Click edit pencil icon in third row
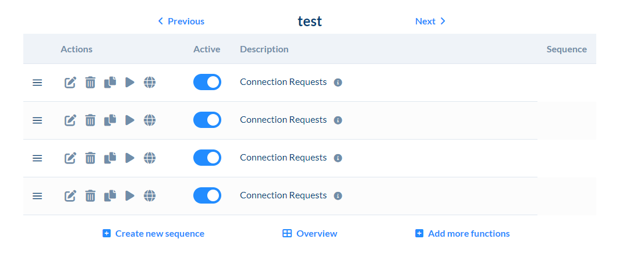 tap(70, 158)
